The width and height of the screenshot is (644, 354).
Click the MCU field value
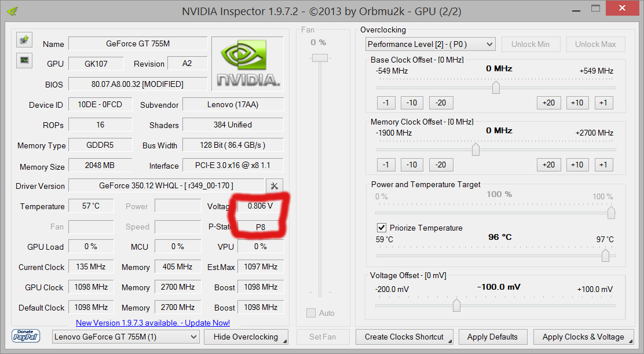pos(178,246)
